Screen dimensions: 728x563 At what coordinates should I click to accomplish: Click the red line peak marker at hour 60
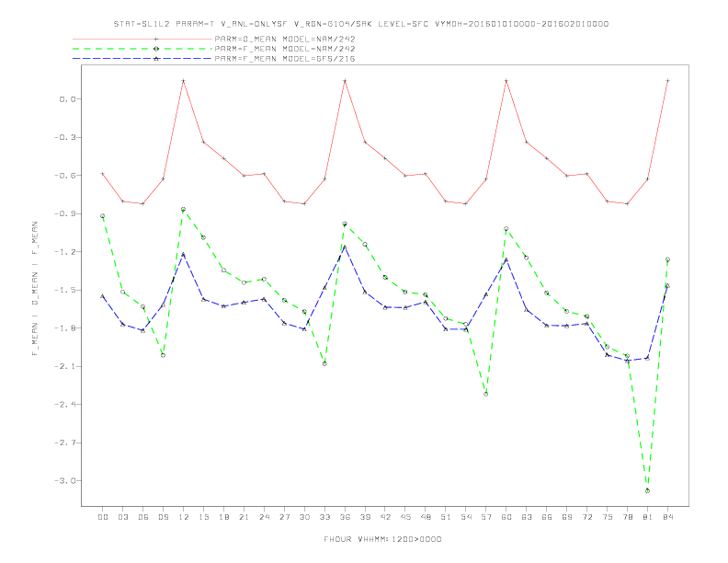(x=506, y=81)
